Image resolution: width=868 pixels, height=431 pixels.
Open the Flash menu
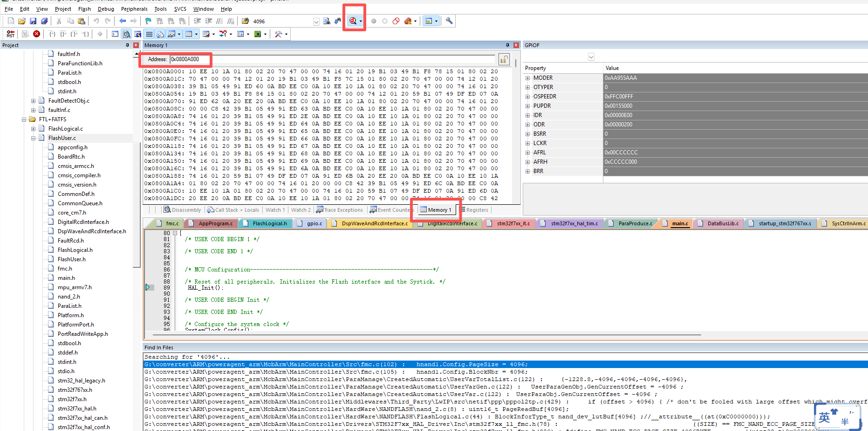tap(84, 9)
